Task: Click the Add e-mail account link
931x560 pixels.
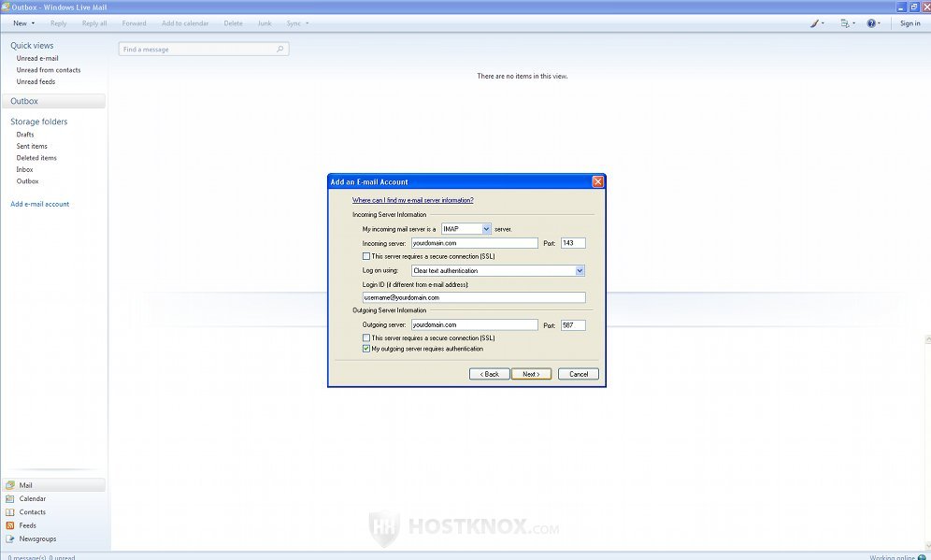Action: (x=40, y=204)
